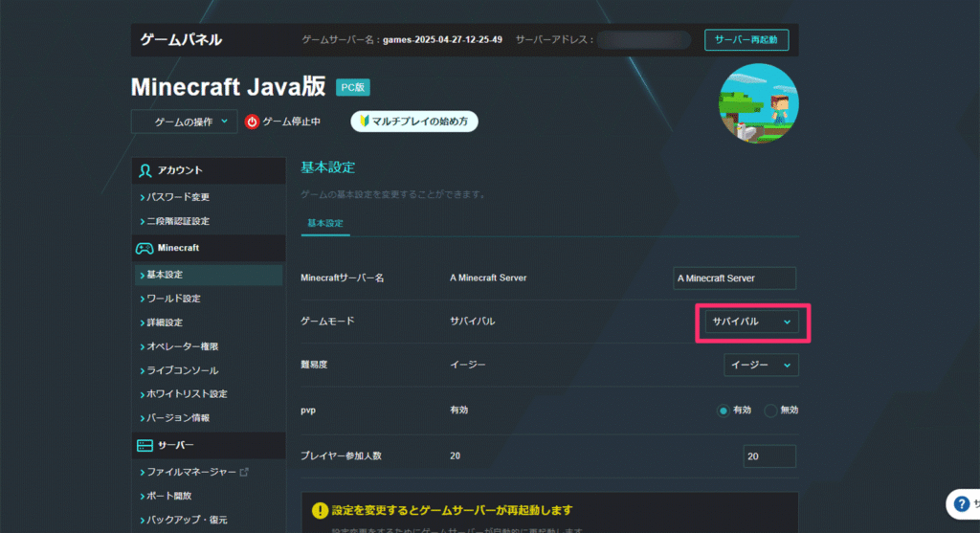980x533 pixels.
Task: Click the 設定を変更するとゲームサーバーが再起動します warning text
Action: (452, 510)
